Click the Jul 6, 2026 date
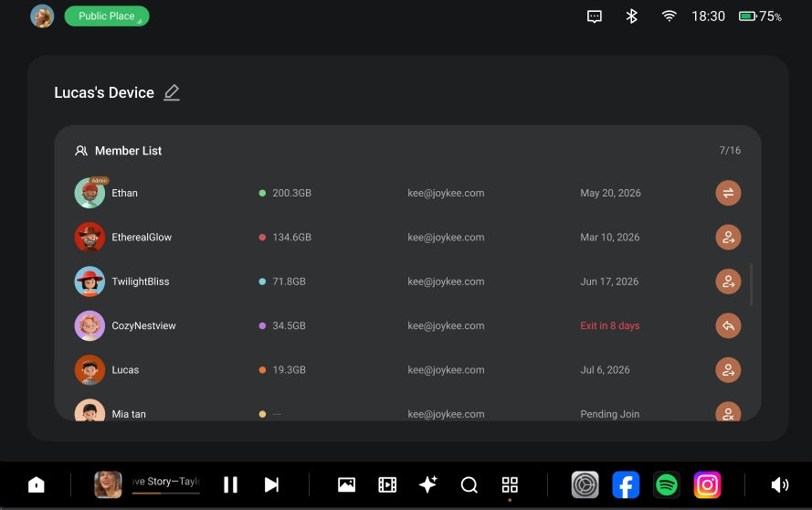Image resolution: width=812 pixels, height=510 pixels. (x=605, y=370)
